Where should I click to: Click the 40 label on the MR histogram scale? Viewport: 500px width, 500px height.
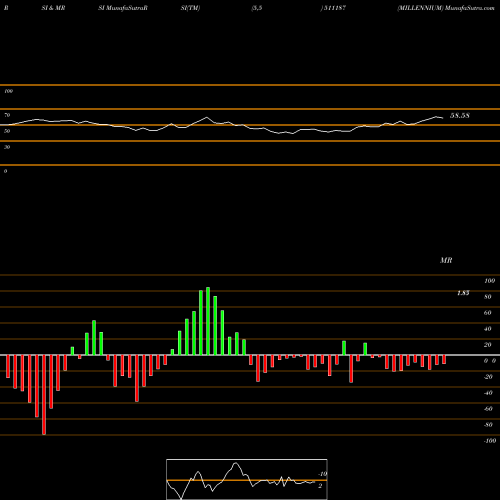(x=488, y=329)
